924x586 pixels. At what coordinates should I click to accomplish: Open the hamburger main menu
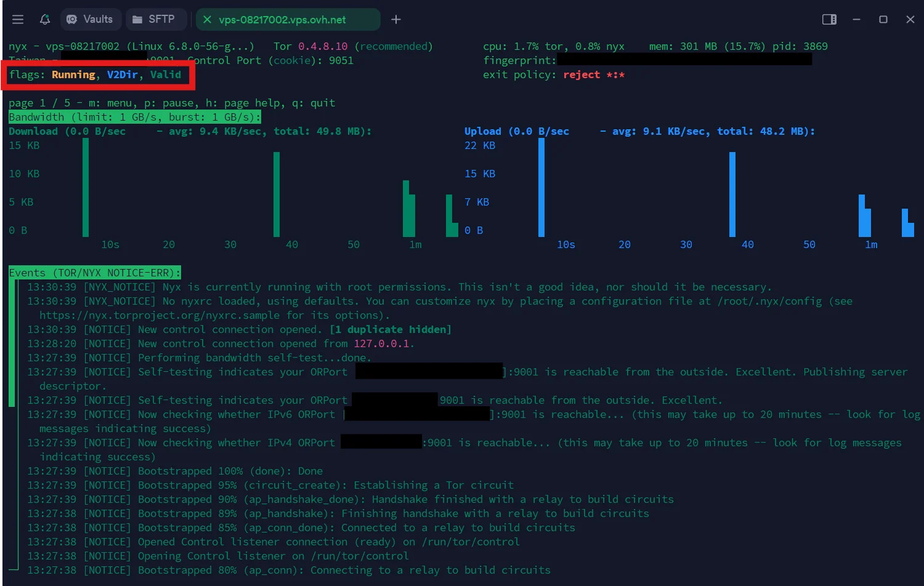pos(18,20)
